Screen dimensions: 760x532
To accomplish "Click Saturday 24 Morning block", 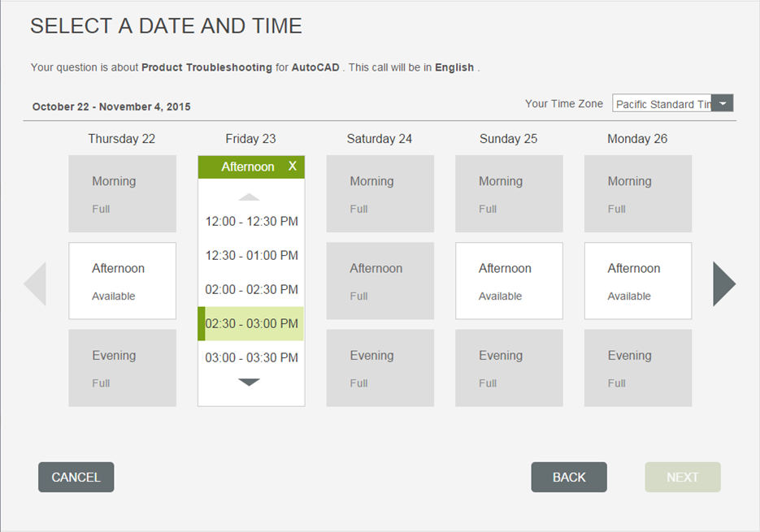I will 380,194.
